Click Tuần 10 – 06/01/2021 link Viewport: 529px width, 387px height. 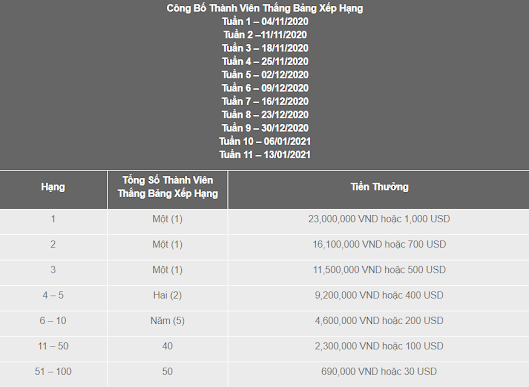[x=265, y=141]
